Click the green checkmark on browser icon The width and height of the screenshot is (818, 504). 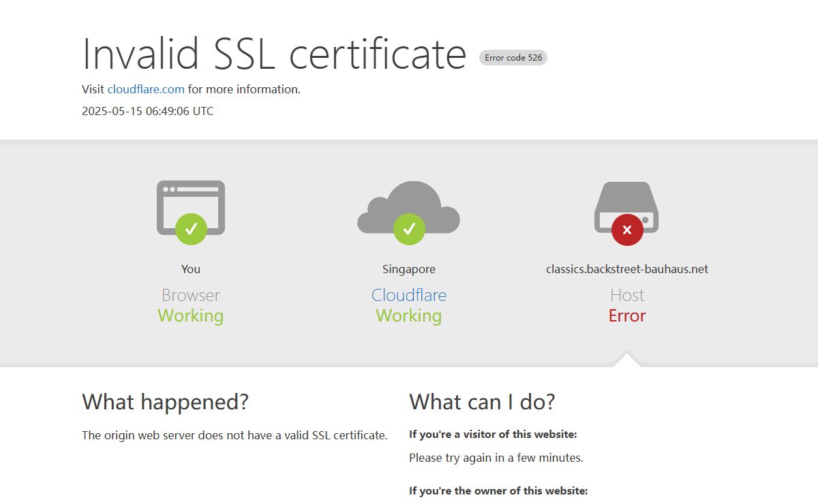[191, 229]
